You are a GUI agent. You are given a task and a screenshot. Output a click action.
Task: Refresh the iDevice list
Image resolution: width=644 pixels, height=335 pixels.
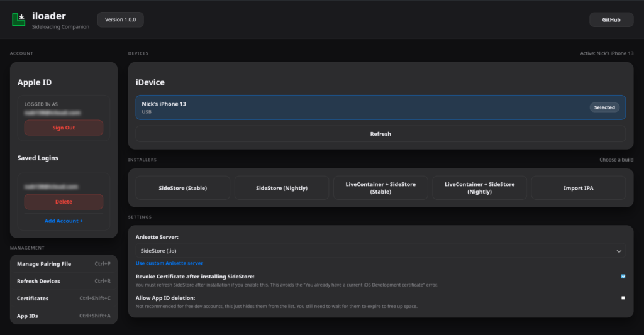click(x=380, y=134)
